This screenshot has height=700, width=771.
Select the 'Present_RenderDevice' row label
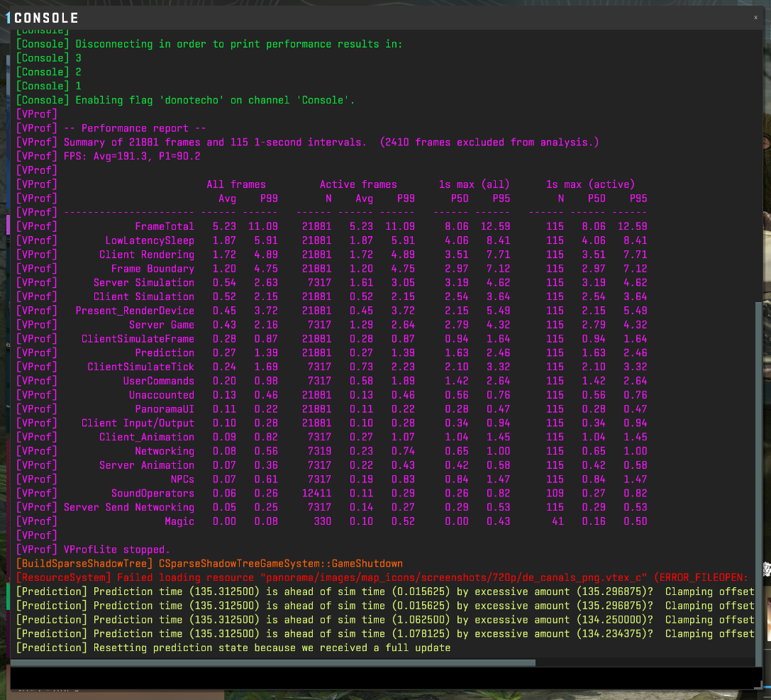tap(135, 311)
